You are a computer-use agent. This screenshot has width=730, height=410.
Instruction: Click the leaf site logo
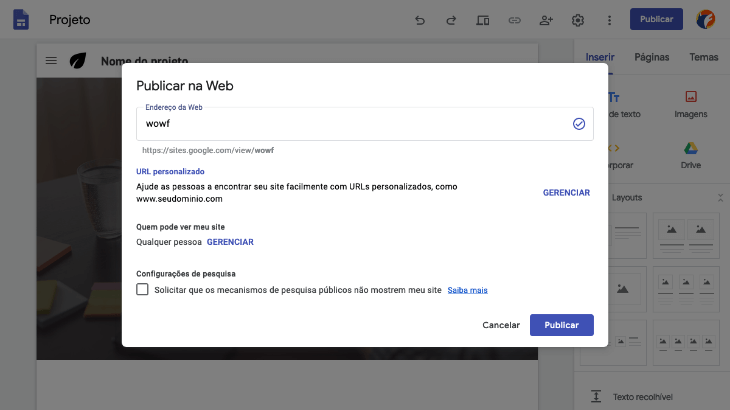(78, 60)
